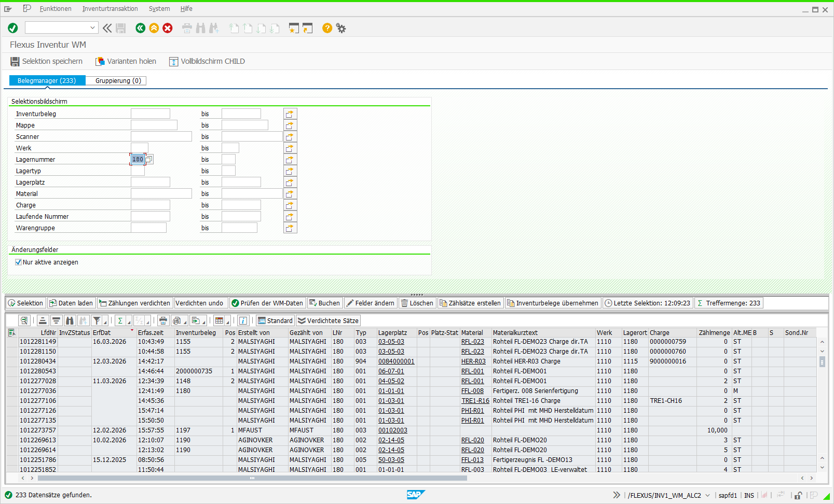Click the information icon in ALV toolbar
The height and width of the screenshot is (504, 834).
(243, 320)
